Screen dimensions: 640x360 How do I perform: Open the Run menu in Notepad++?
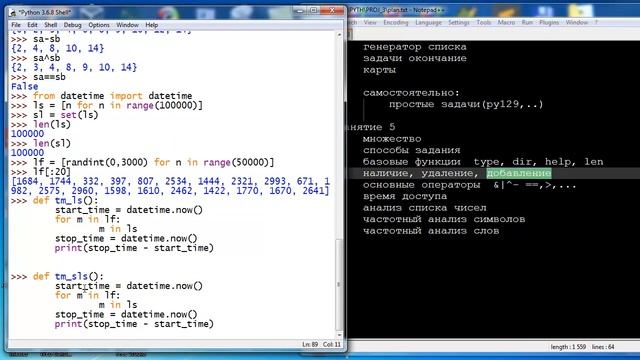tap(527, 22)
